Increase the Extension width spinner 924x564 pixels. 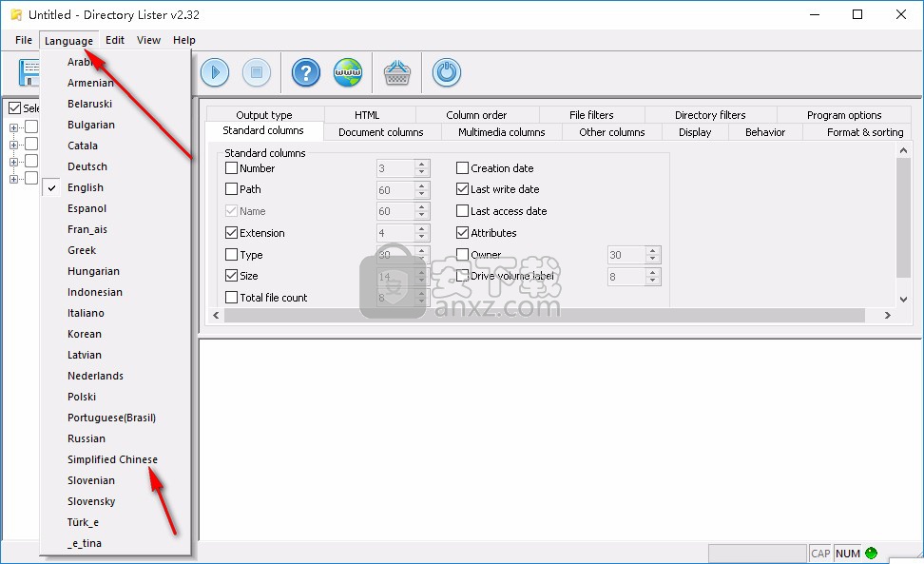coord(421,228)
